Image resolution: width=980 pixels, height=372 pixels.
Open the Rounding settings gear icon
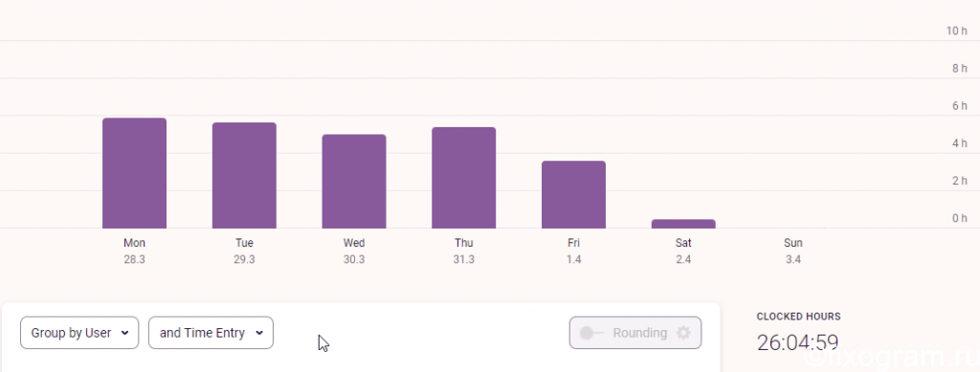click(683, 333)
